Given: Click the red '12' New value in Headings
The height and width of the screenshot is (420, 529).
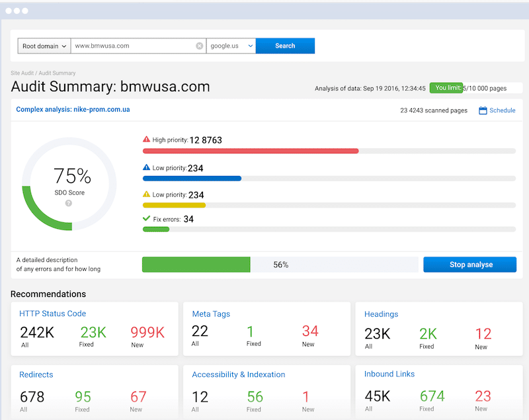Looking at the screenshot, I should pos(483,334).
